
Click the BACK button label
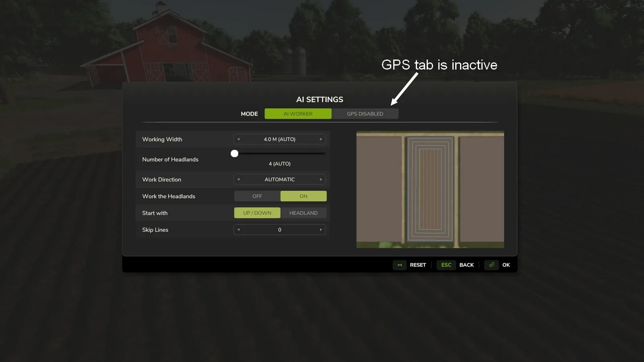466,265
